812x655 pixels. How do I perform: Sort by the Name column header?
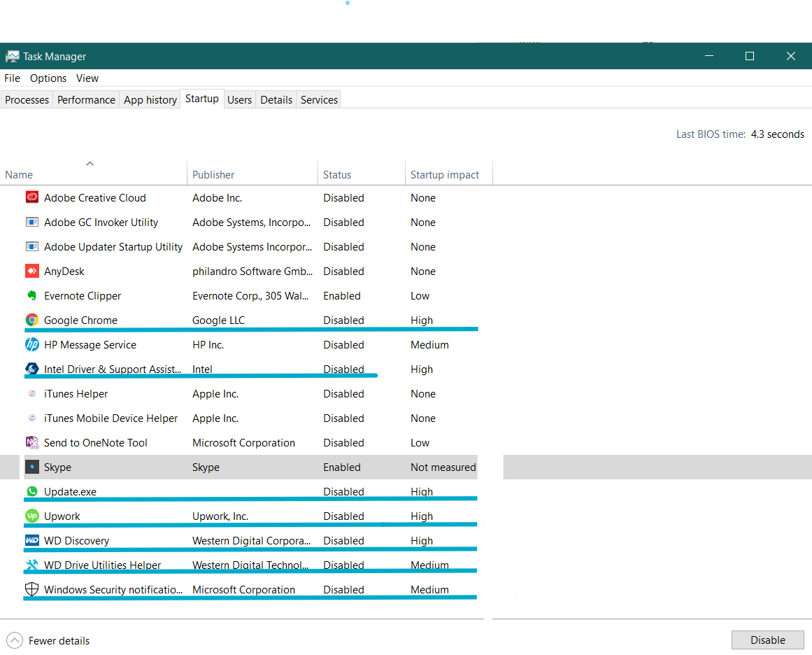[19, 175]
